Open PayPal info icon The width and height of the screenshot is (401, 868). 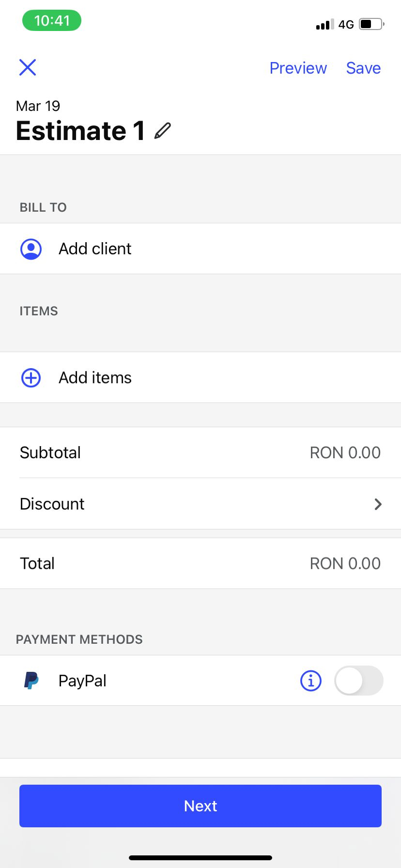(x=311, y=681)
